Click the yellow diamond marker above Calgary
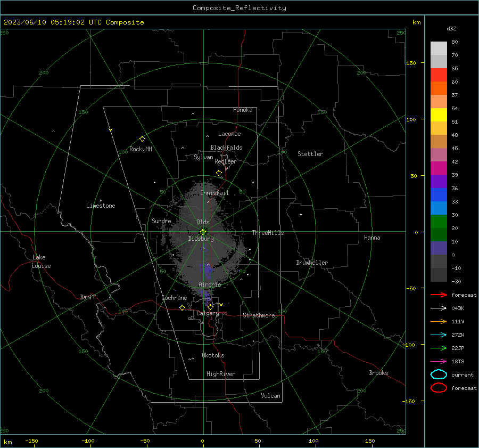The height and width of the screenshot is (448, 479). 210,307
